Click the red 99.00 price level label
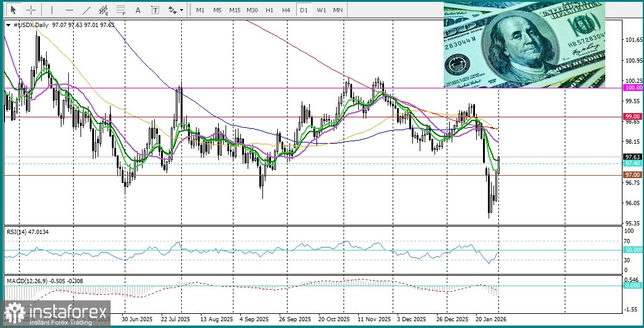Viewport: 644px width, 328px height. coord(632,116)
